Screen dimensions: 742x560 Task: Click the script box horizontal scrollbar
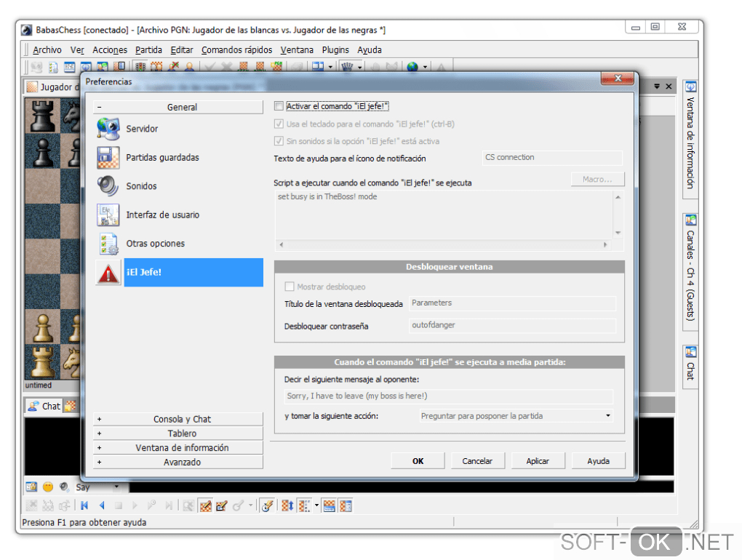click(x=444, y=244)
